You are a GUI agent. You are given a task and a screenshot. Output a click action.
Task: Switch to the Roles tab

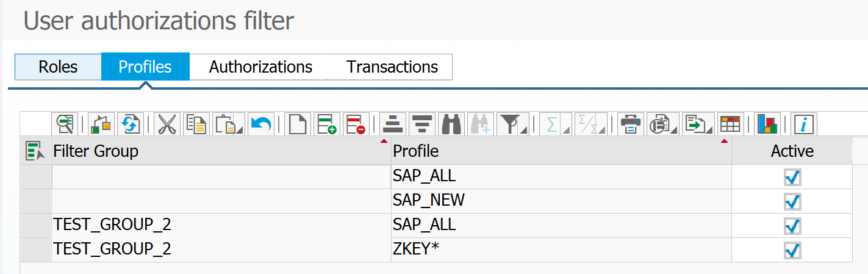click(x=58, y=67)
